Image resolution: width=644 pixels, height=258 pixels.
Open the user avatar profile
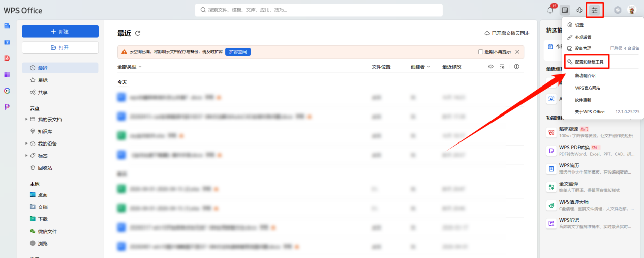pyautogui.click(x=632, y=10)
